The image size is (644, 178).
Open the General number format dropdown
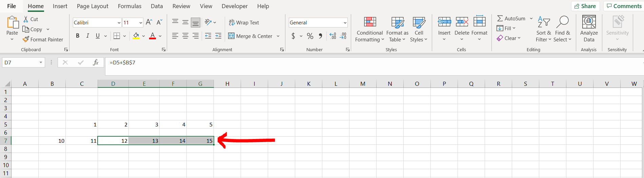point(345,23)
